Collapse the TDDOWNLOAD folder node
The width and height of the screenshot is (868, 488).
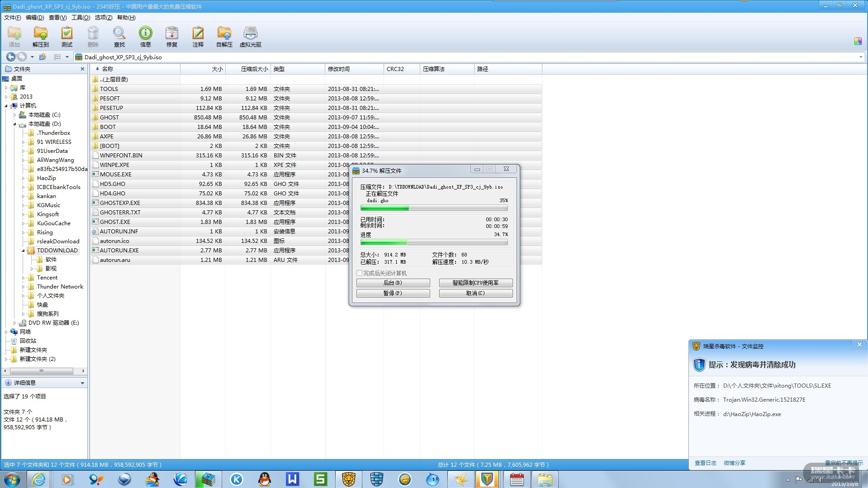pyautogui.click(x=23, y=251)
